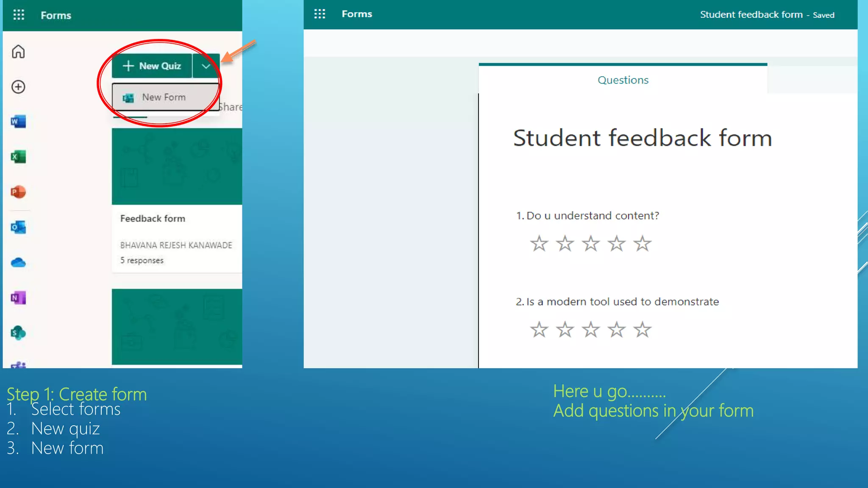868x488 pixels.
Task: Rate question 1 with one star
Action: [539, 244]
